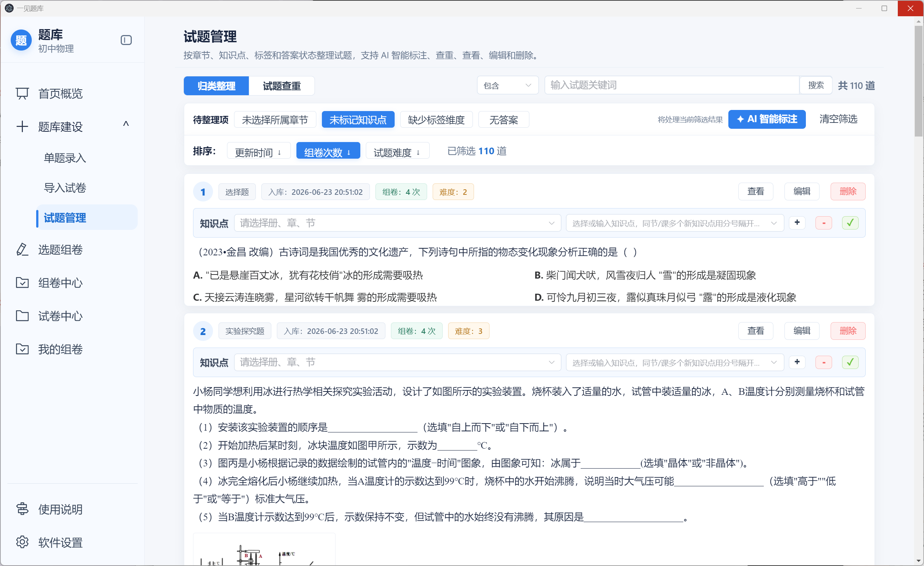Viewport: 924px width, 566px height.
Task: Collapse the 题库建设 menu chevron
Action: click(x=126, y=124)
